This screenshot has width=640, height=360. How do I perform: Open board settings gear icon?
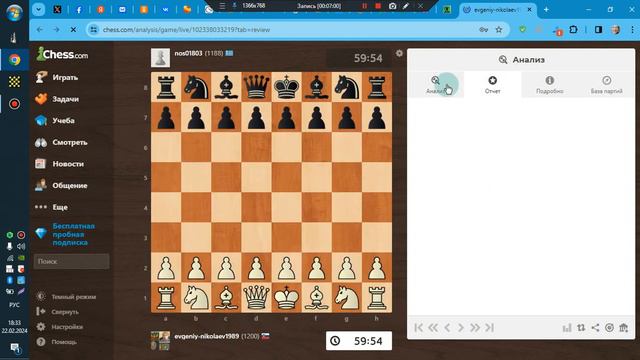click(399, 53)
